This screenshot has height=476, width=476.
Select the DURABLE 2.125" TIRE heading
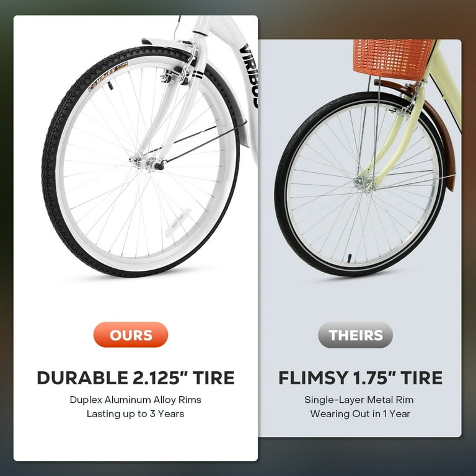(135, 377)
